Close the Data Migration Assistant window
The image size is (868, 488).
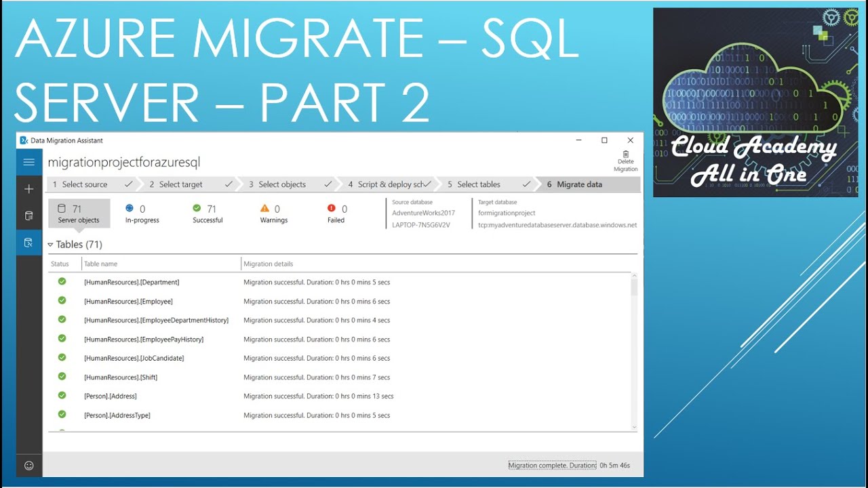[630, 140]
